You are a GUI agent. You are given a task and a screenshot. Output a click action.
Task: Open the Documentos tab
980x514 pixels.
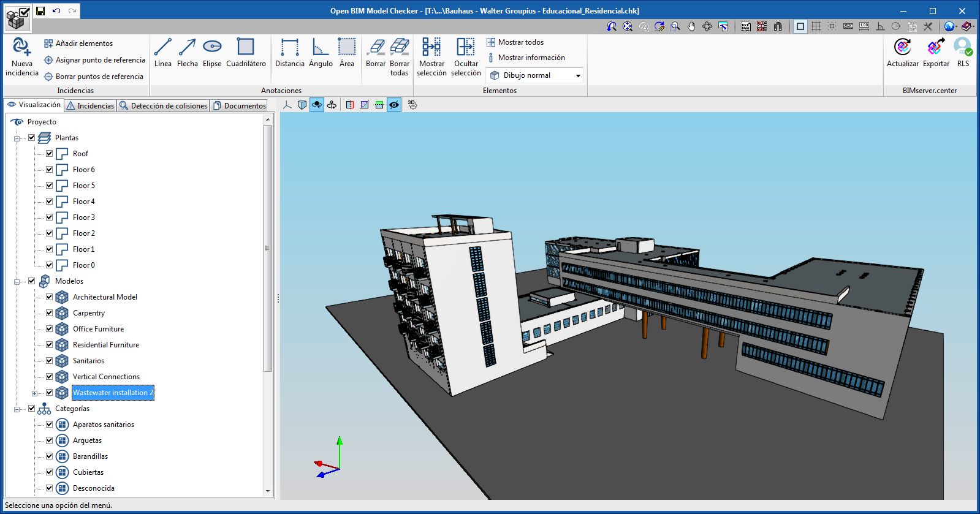point(239,105)
